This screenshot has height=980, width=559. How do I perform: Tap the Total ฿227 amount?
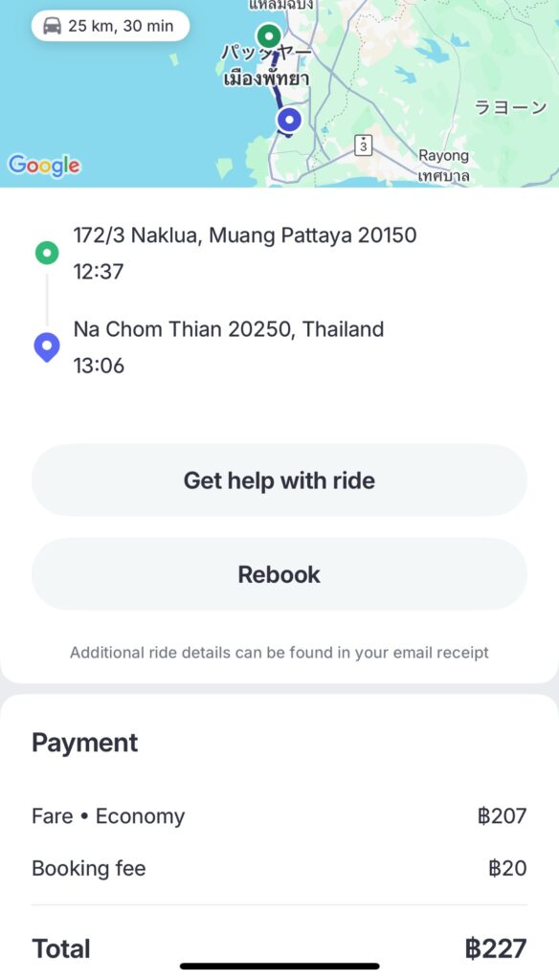[x=496, y=948]
